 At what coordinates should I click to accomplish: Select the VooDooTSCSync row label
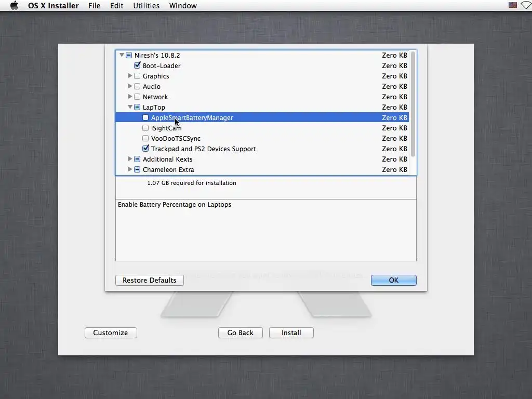point(176,138)
